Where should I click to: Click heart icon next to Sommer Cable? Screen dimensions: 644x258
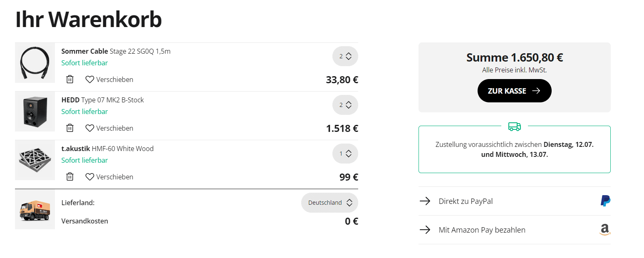tap(90, 79)
